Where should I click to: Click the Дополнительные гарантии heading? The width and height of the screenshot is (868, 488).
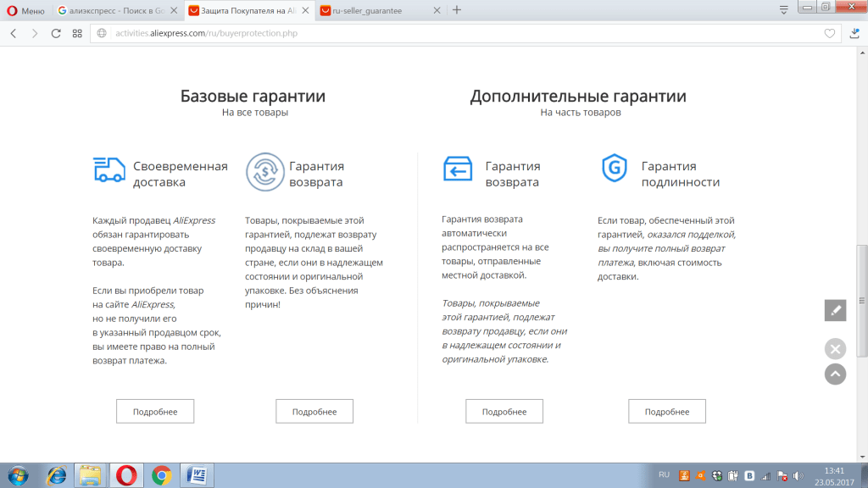[578, 96]
